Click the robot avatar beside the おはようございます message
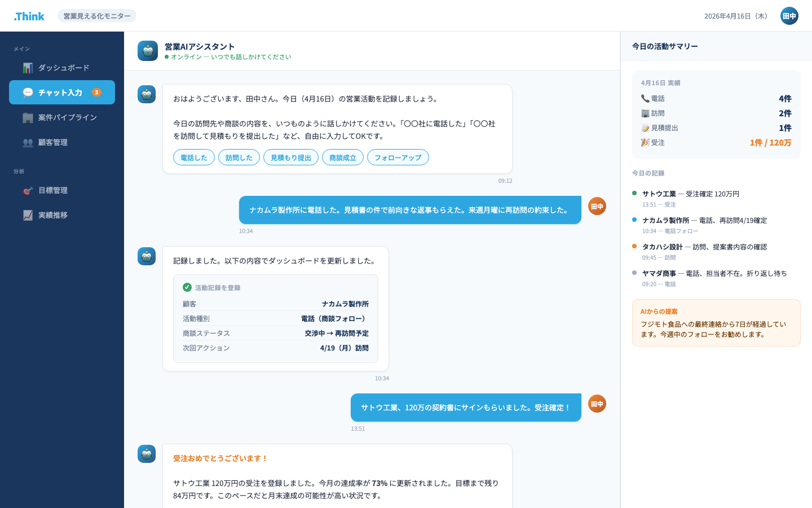This screenshot has width=812, height=508. pos(147,94)
